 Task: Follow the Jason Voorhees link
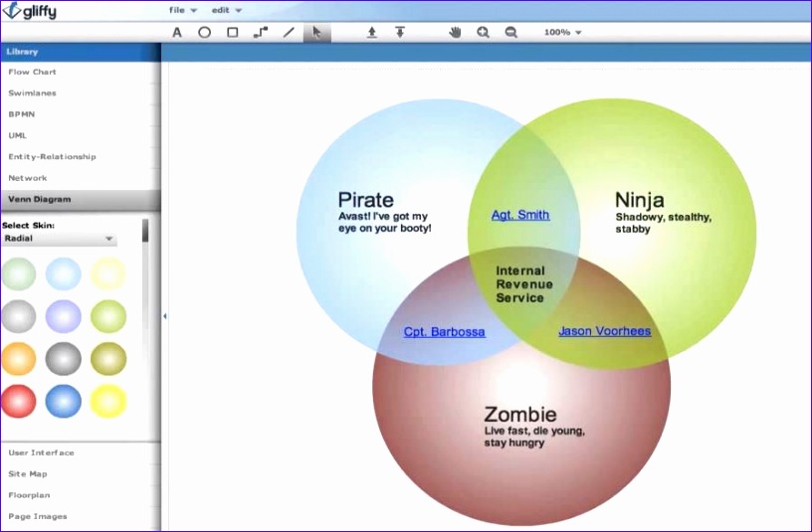(x=604, y=331)
